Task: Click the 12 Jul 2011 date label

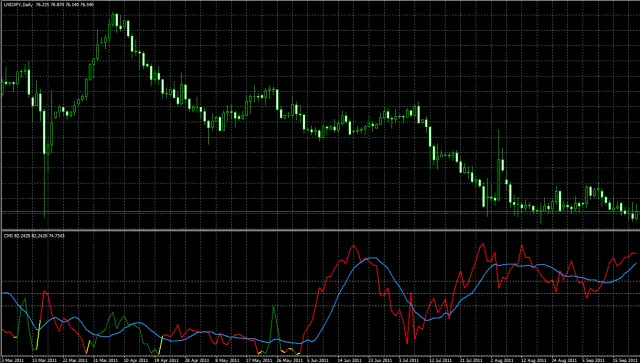Action: [x=441, y=360]
